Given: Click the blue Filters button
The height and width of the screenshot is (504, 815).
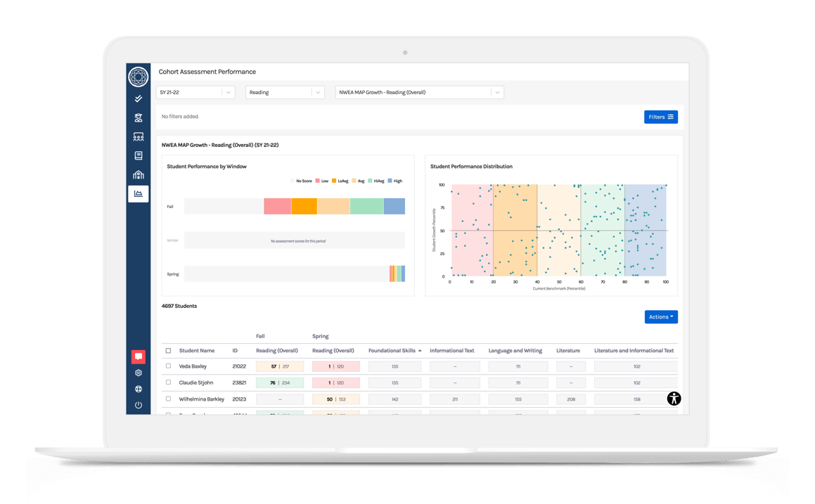Looking at the screenshot, I should coord(660,117).
